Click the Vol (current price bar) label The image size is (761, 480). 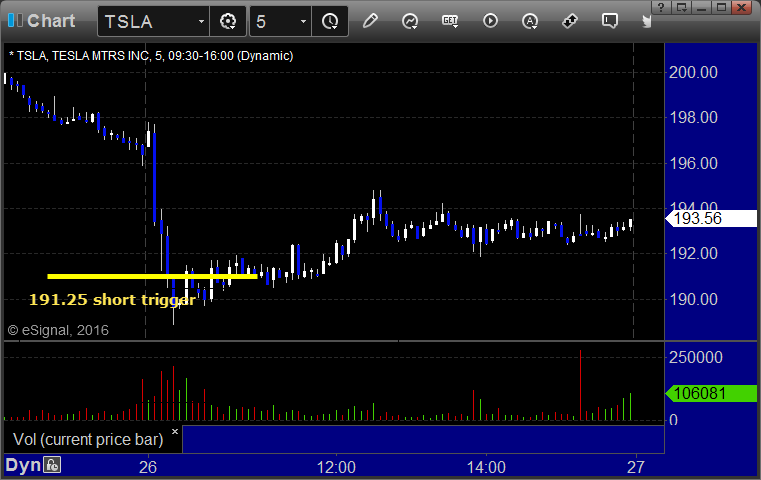[x=88, y=439]
